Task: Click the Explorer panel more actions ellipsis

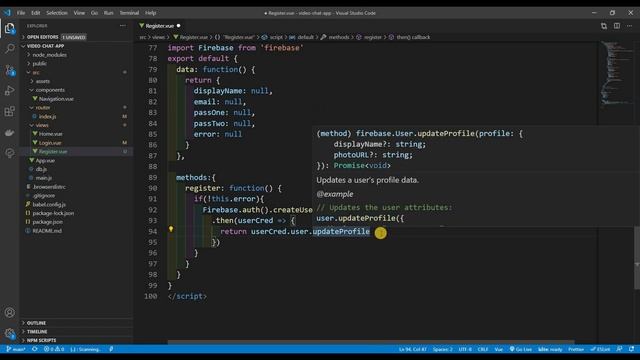Action: (123, 26)
